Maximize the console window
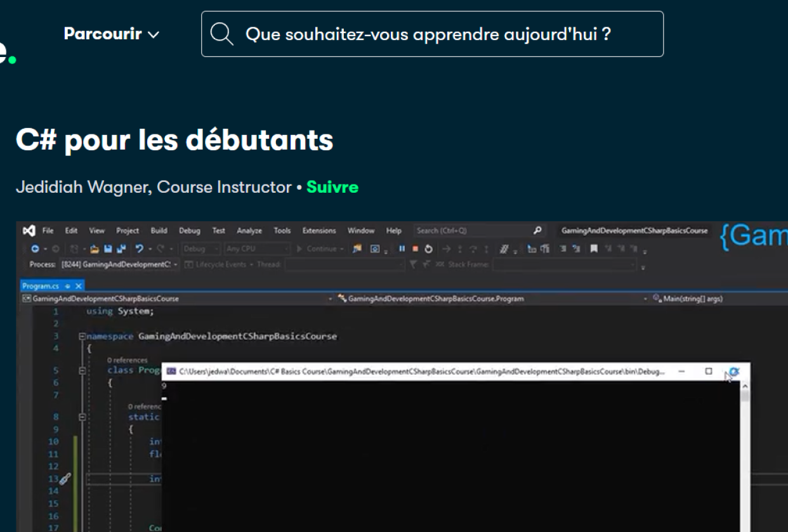 (709, 372)
